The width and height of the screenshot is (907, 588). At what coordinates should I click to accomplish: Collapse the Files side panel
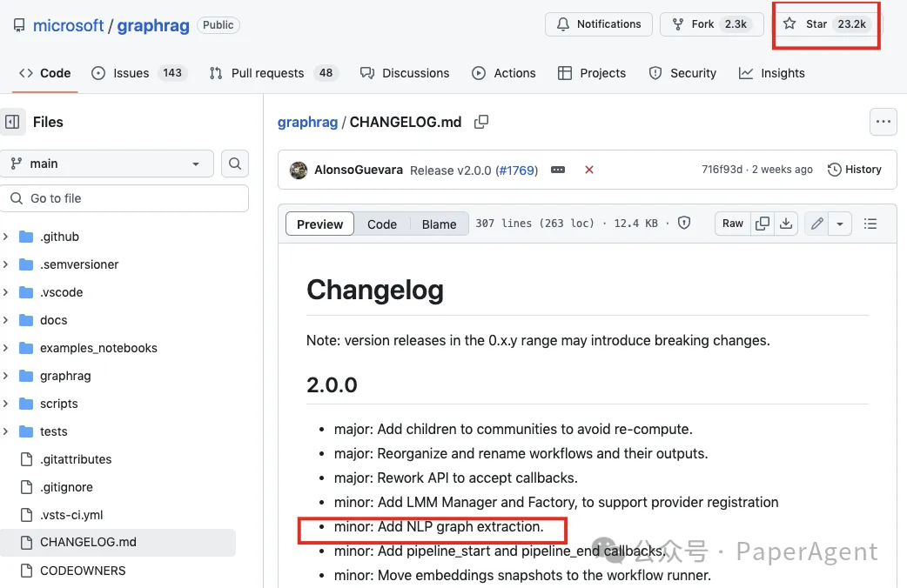[x=14, y=122]
